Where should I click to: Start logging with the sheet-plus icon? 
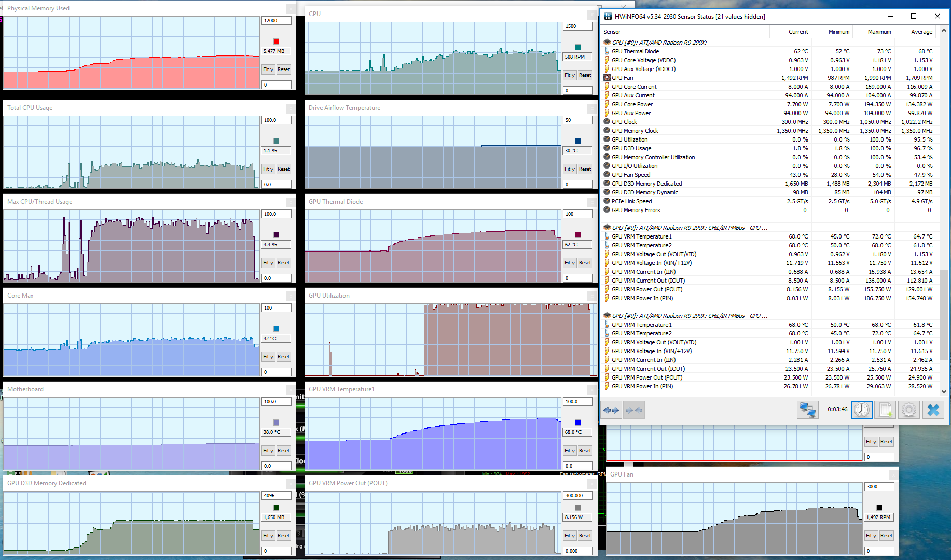886,410
